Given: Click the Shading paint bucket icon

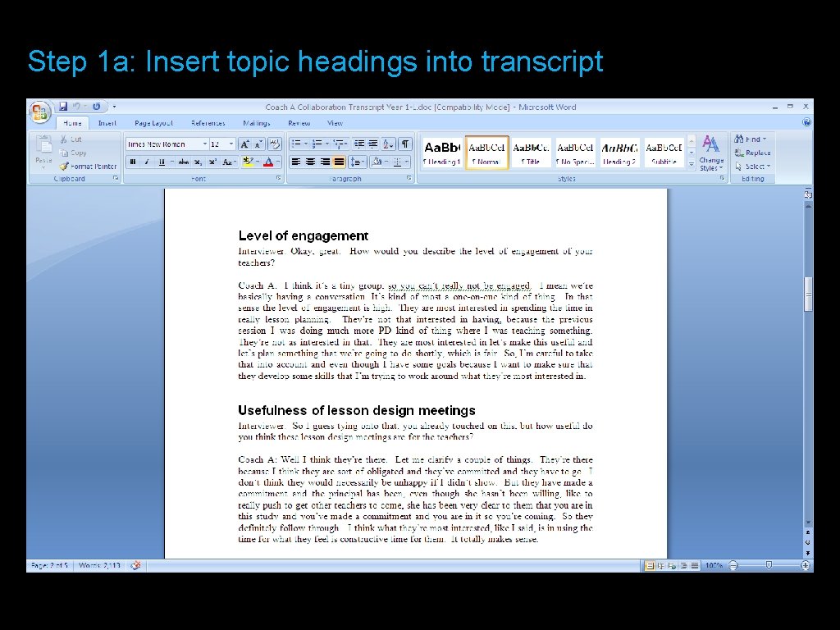Looking at the screenshot, I should 377,162.
